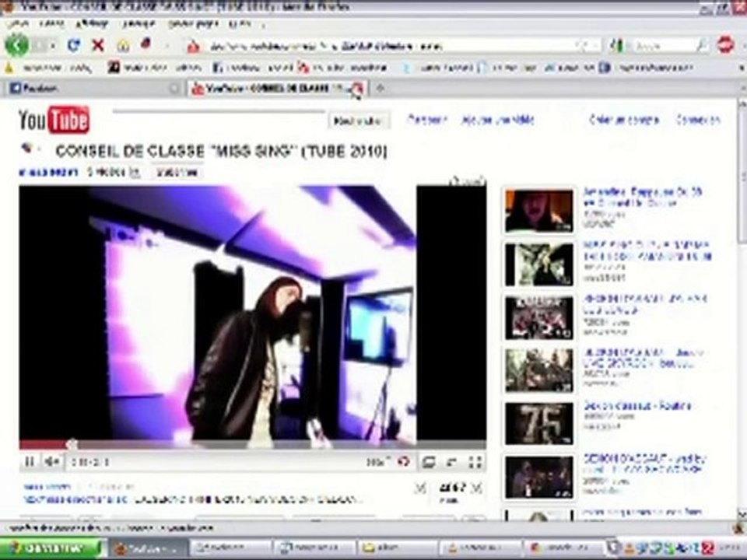Open the Adblock Plus red stop-sign icon
This screenshot has height=560, width=747.
tap(725, 46)
